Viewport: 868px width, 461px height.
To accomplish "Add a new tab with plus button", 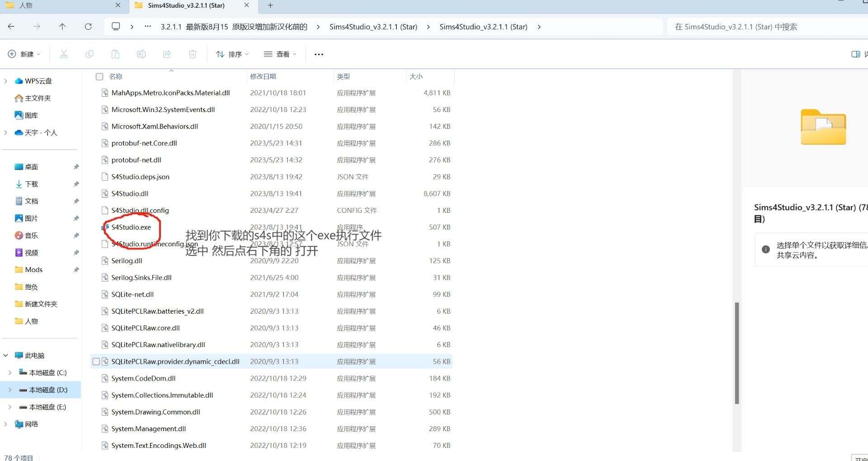I will click(270, 5).
